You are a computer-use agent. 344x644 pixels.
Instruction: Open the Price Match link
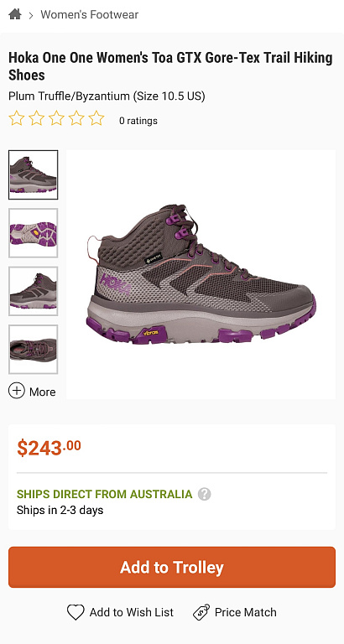tap(245, 612)
